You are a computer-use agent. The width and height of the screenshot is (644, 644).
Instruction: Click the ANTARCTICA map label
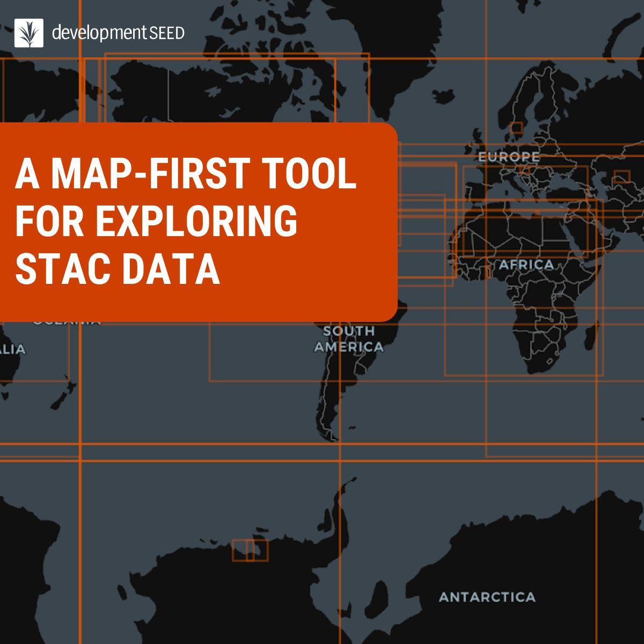pos(487,597)
